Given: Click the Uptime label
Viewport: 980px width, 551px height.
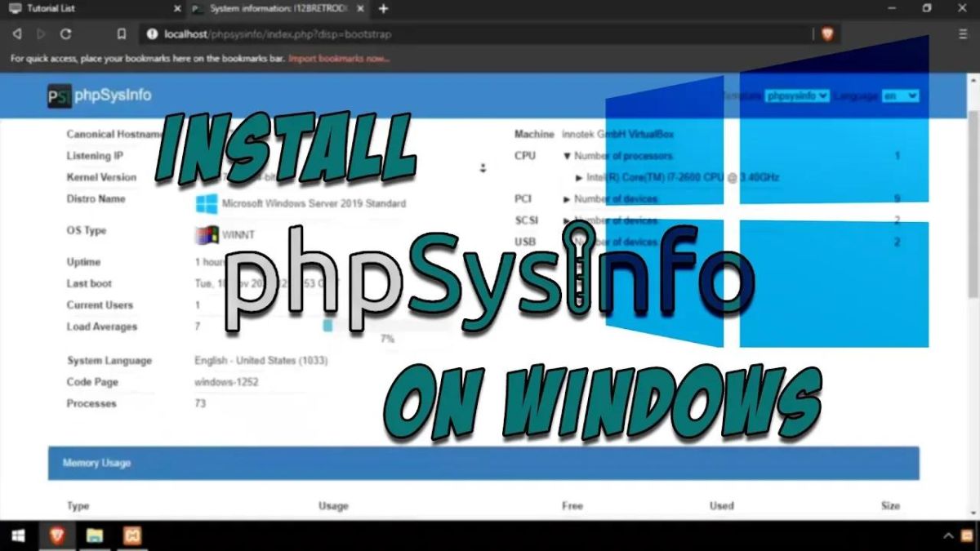Looking at the screenshot, I should pos(83,262).
